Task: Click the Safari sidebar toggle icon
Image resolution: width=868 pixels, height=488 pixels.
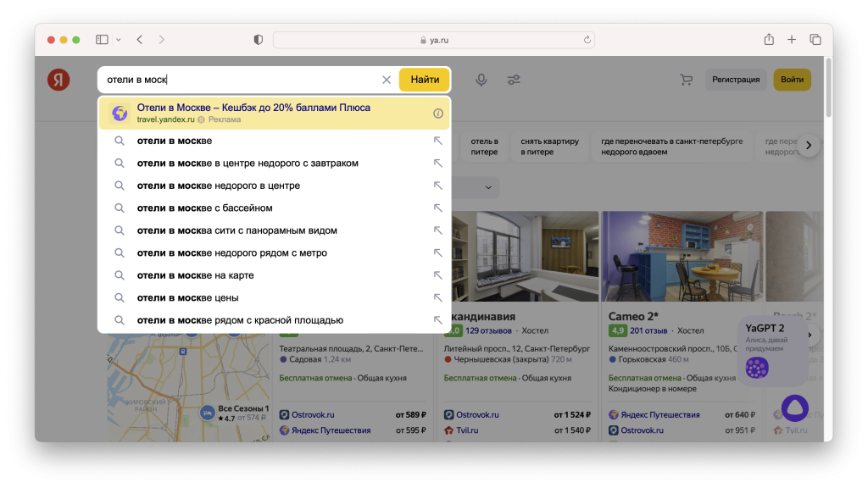Action: point(102,40)
